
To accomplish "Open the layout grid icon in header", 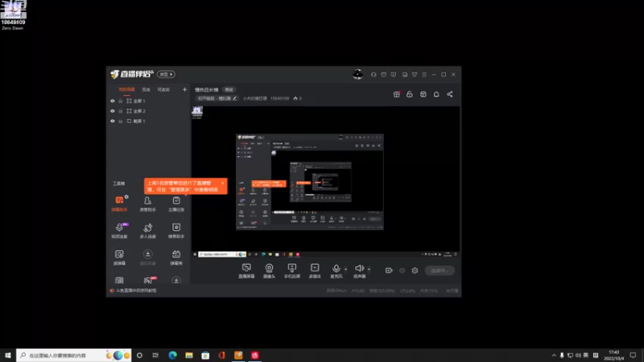I will [423, 94].
